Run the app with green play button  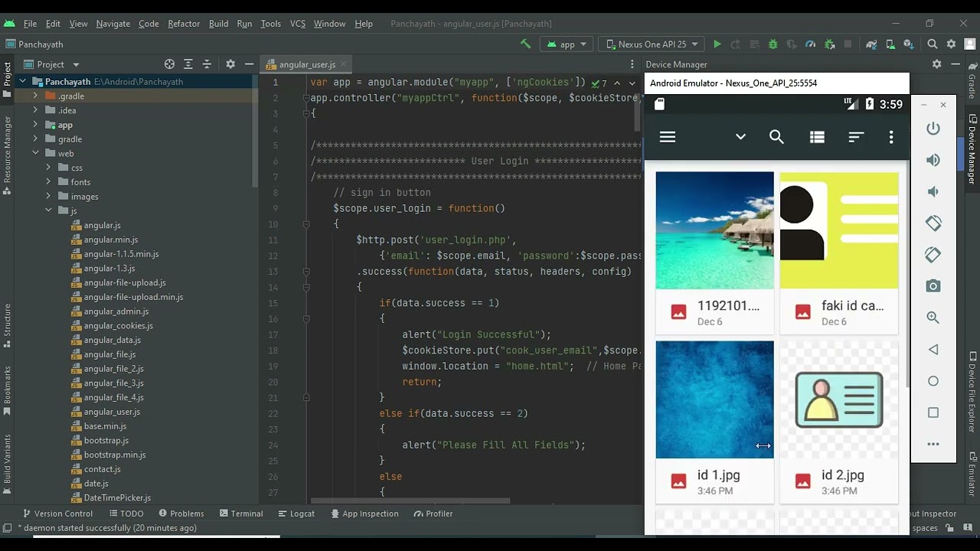pyautogui.click(x=717, y=44)
